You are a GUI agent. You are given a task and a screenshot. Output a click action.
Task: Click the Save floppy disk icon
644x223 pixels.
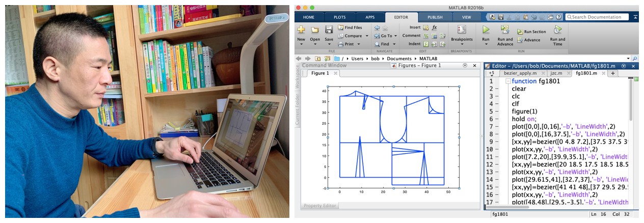(x=329, y=30)
